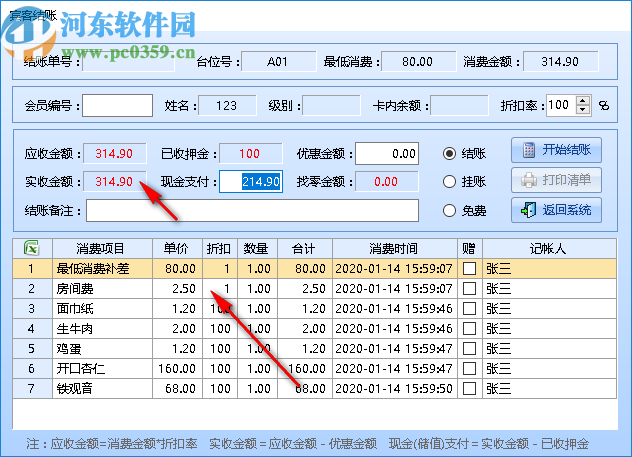The height and width of the screenshot is (457, 632).
Task: Check the 赠 box for 最低消费补差
Action: click(x=470, y=269)
